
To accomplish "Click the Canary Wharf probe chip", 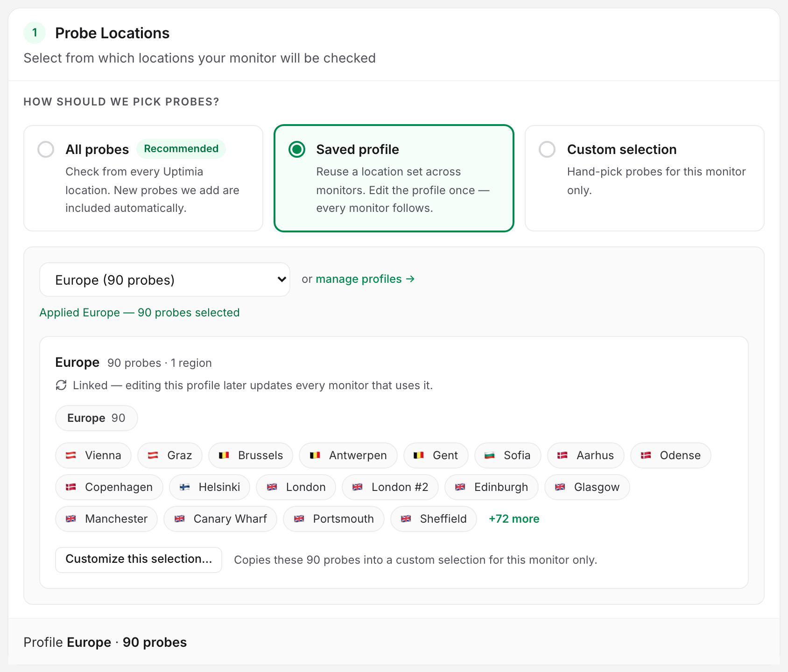I will (x=220, y=519).
